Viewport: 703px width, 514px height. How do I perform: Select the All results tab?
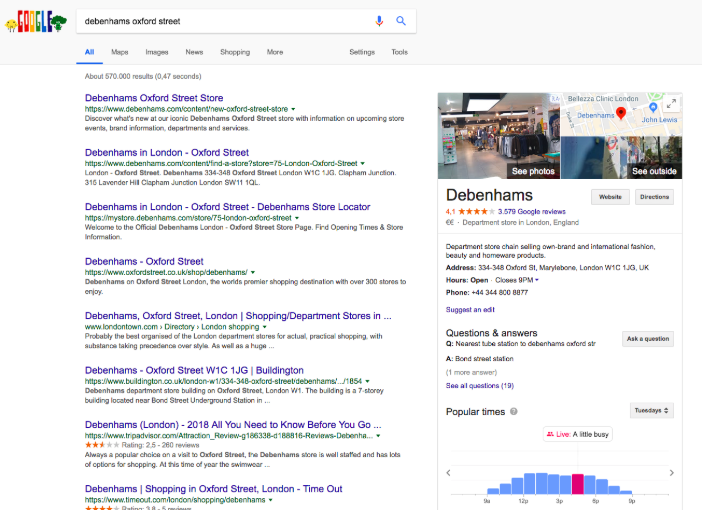tap(90, 52)
